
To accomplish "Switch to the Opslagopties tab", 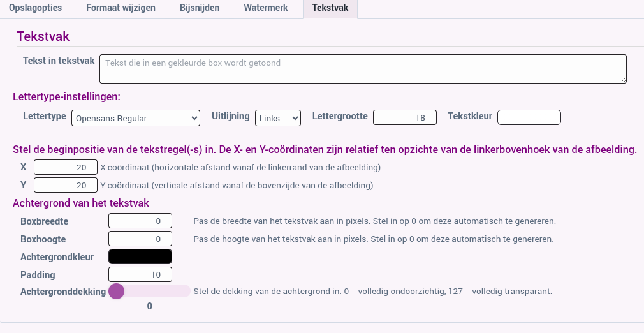I will 35,8.
